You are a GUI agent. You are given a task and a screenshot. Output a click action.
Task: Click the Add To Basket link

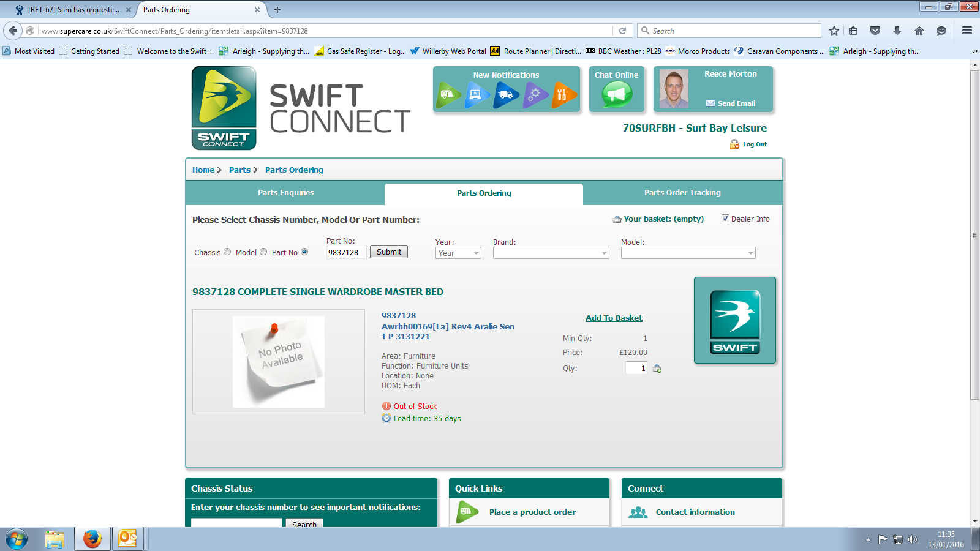coord(614,318)
